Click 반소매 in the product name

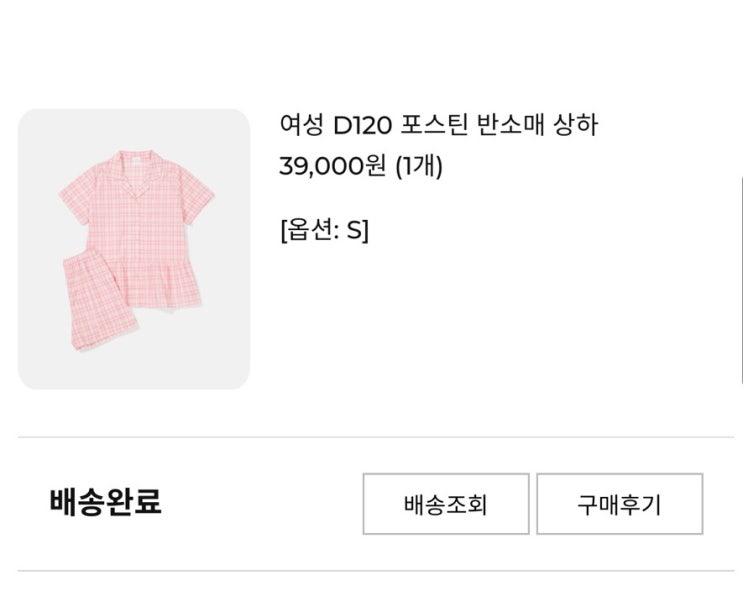[512, 126]
